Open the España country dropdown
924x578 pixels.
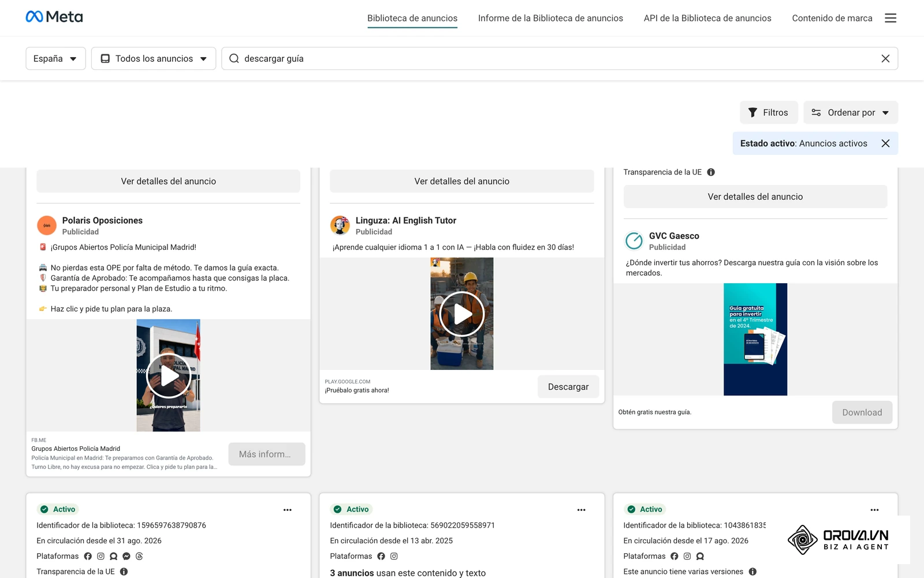[x=55, y=58]
